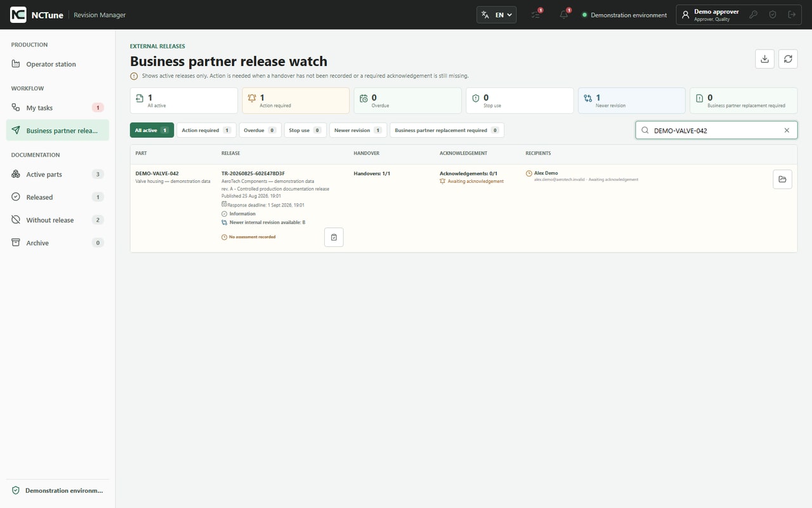Image resolution: width=812 pixels, height=508 pixels.
Task: Click the NCTune logo icon
Action: 18,15
